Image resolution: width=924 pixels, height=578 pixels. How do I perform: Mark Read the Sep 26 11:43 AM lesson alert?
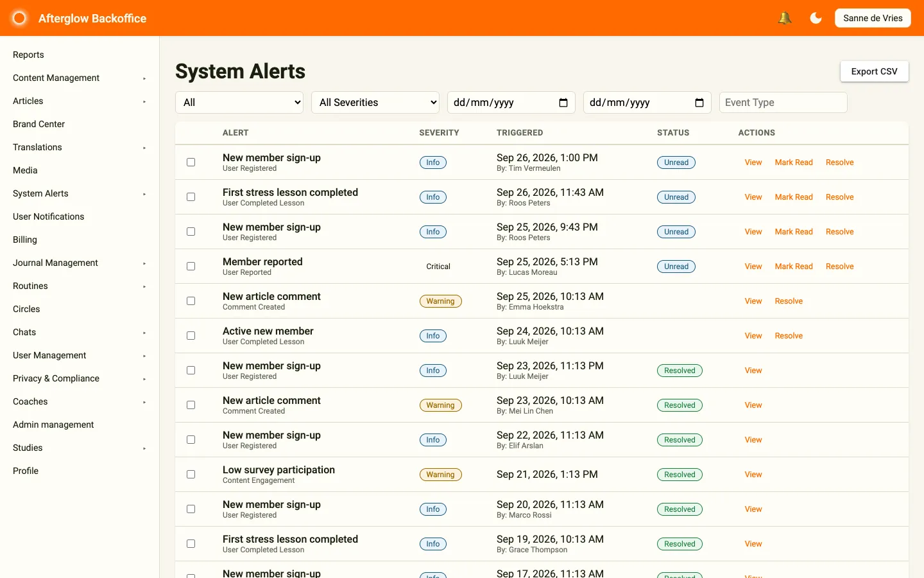point(794,197)
